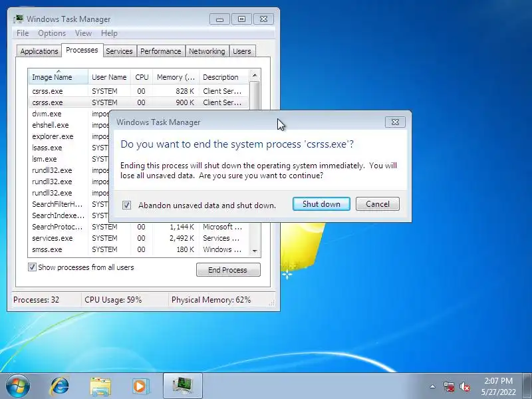The image size is (532, 399).
Task: Sort by CPU column header
Action: click(x=142, y=77)
